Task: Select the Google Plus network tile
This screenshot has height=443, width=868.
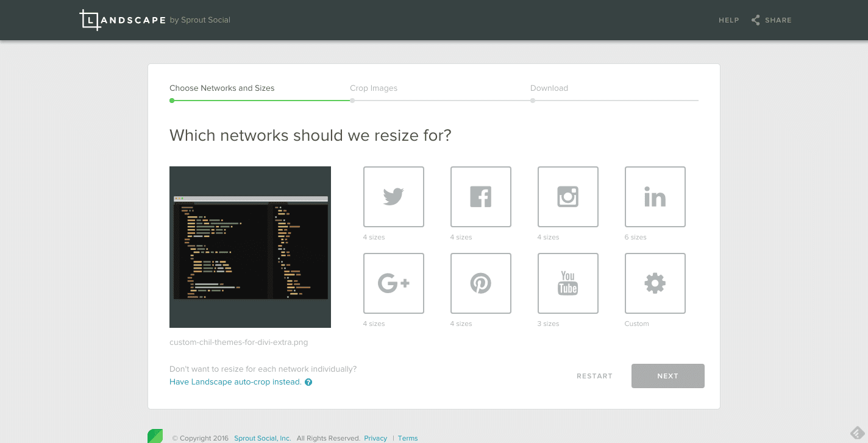Action: coord(394,283)
